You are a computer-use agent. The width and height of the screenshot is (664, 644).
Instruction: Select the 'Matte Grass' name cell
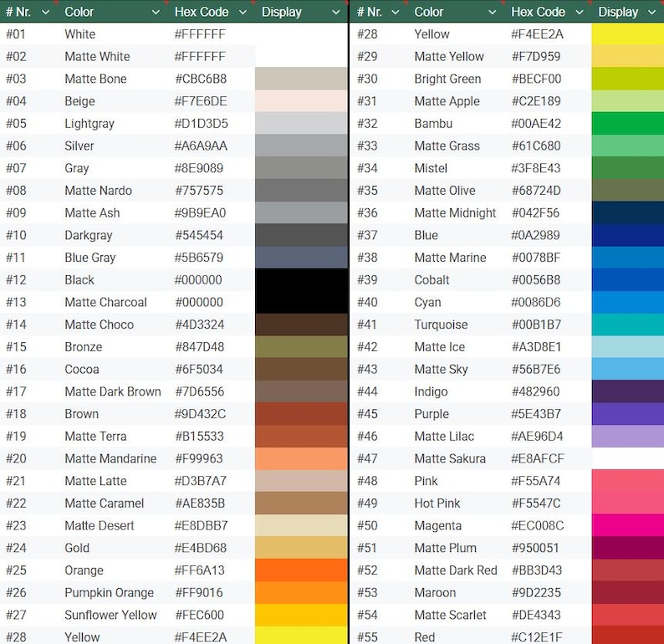click(447, 146)
